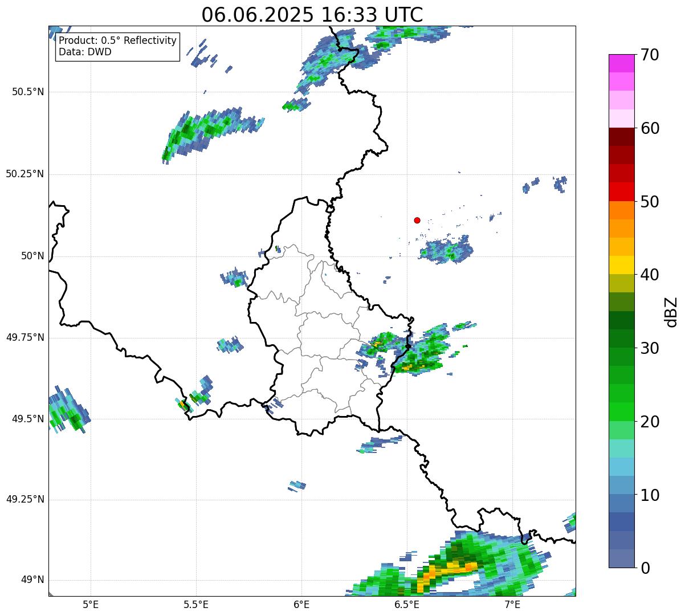Click the colorbar '30' tick label
This screenshot has width=685, height=616.
coord(650,348)
